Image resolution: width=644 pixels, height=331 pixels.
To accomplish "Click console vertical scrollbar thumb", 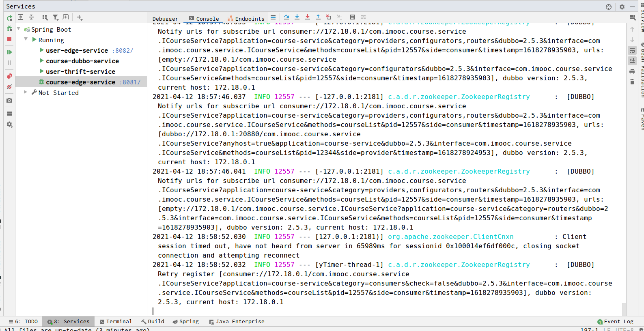I will click(x=624, y=309).
